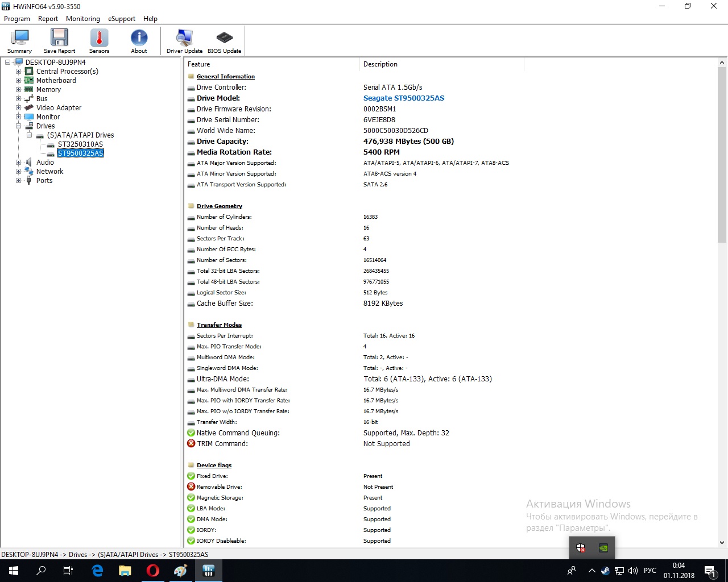Collapse the DESKTOP-8UJ9PN4 root node

pyautogui.click(x=8, y=63)
